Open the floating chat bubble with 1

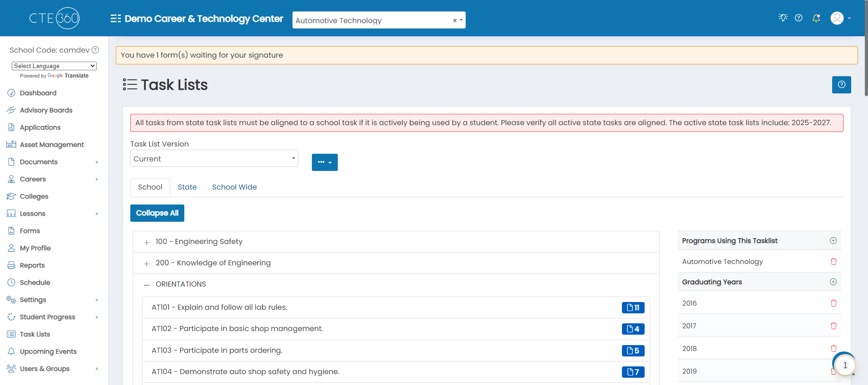844,365
